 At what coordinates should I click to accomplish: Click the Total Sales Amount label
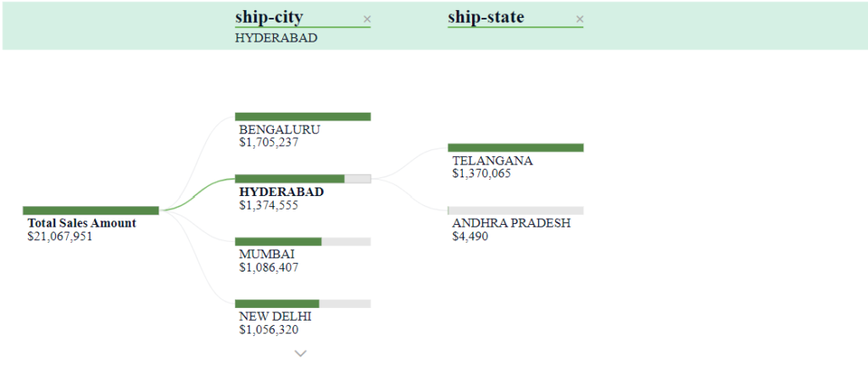81,223
